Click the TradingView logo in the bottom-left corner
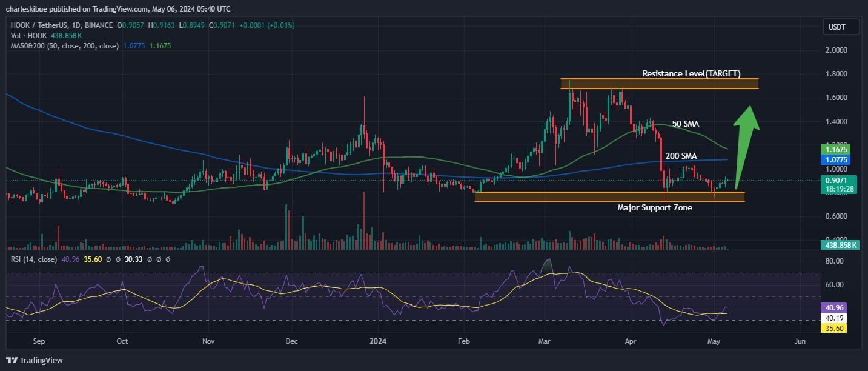Viewport: 868px width, 371px height. point(33,360)
